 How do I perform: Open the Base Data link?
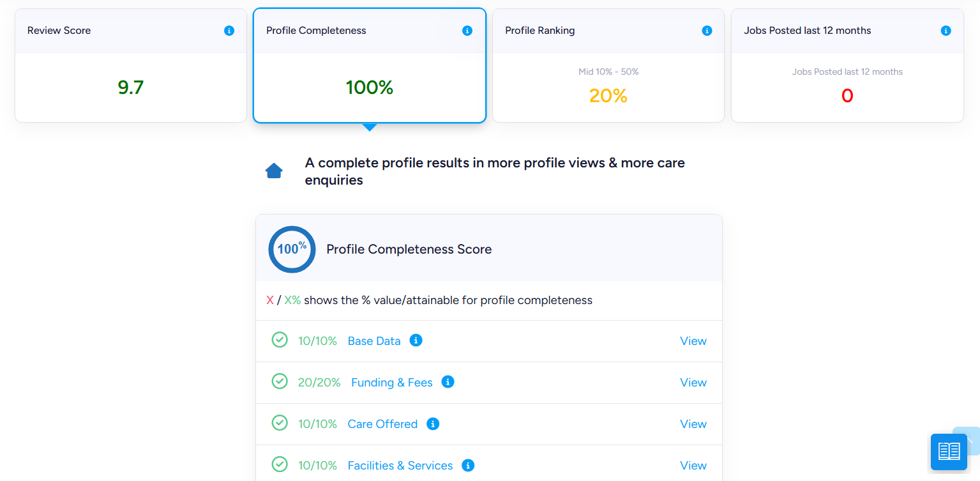pos(374,341)
